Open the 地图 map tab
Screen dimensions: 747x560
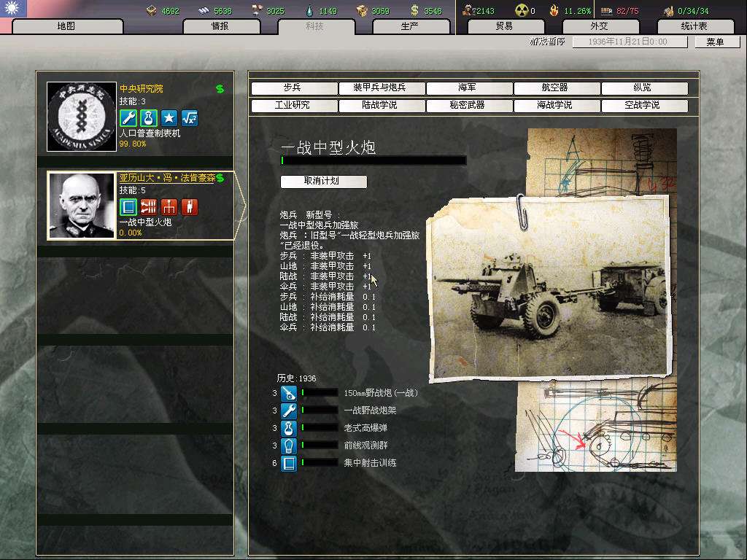67,26
